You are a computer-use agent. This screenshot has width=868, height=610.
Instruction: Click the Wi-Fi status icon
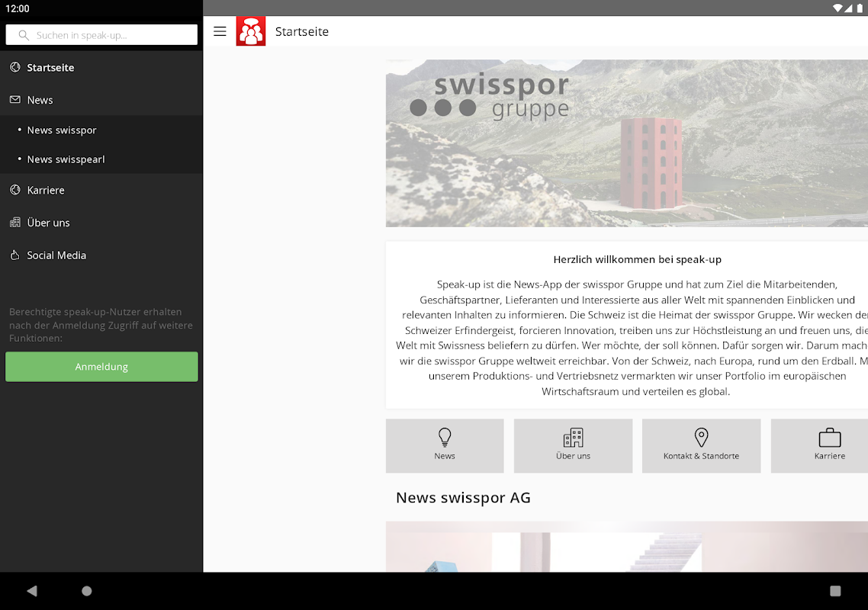point(837,8)
